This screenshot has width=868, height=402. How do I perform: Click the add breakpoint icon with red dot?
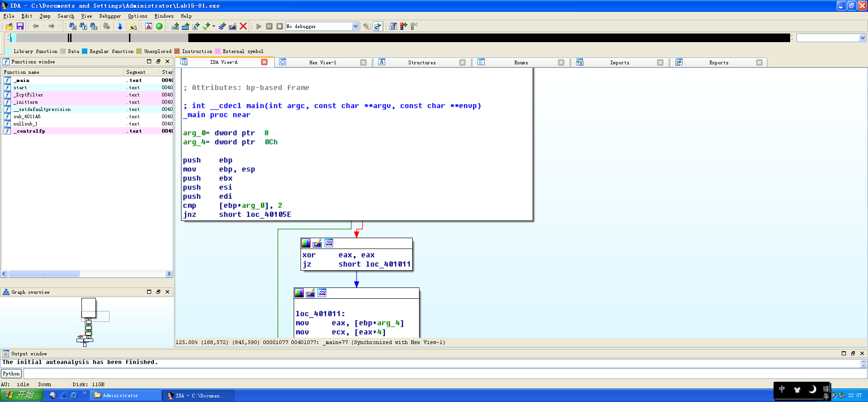[x=404, y=26]
